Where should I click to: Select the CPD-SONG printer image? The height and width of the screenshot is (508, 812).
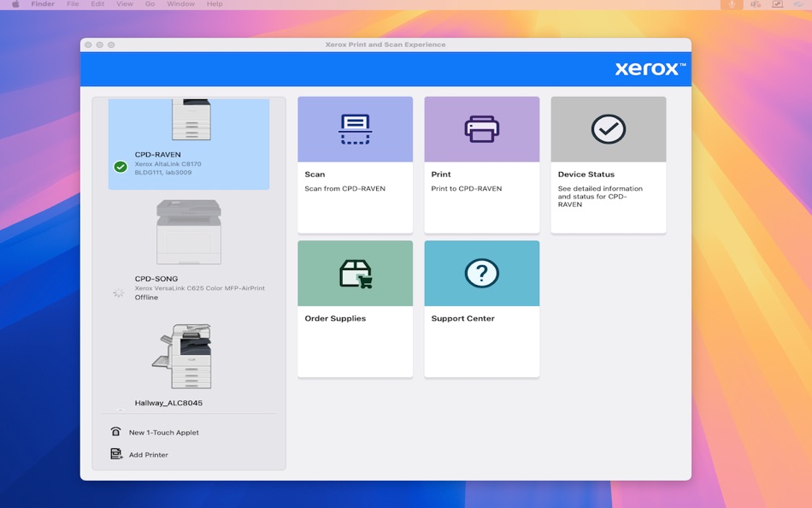[189, 233]
